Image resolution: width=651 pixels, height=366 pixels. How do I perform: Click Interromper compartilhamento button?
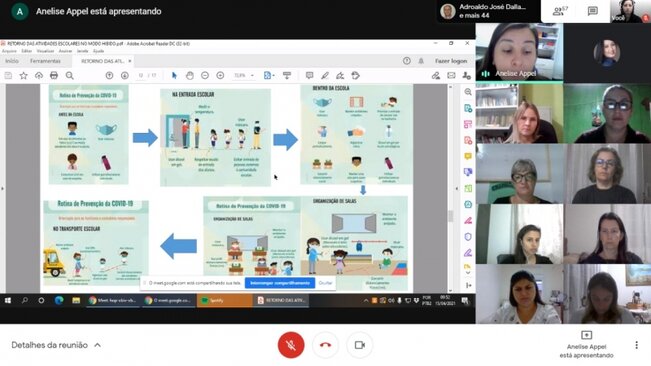(x=280, y=283)
